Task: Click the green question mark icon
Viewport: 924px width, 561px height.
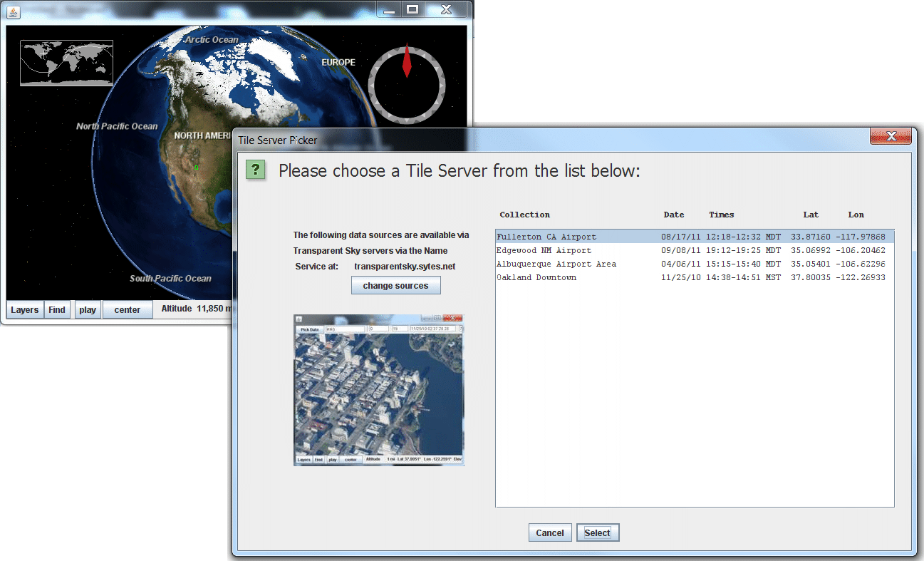Action: point(256,170)
